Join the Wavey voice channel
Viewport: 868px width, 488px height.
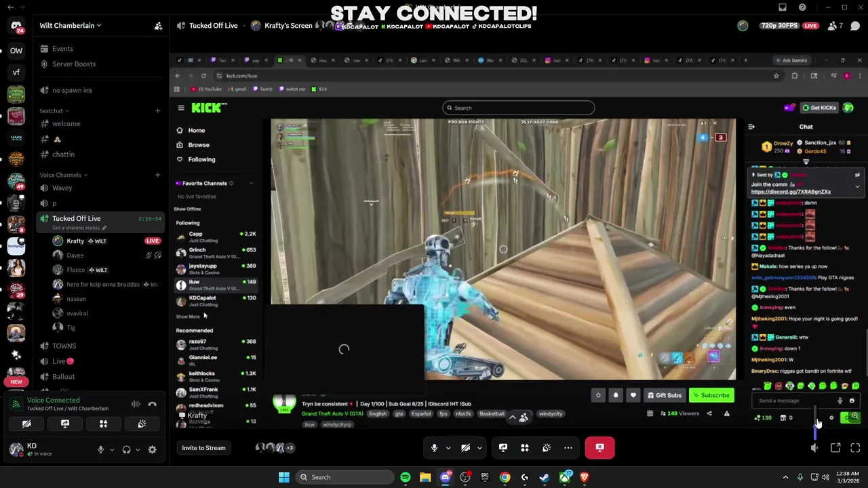click(x=62, y=188)
